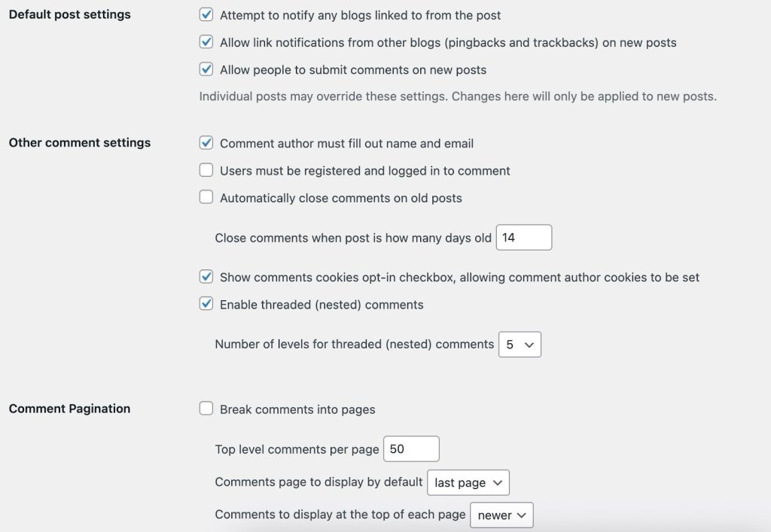Select the top level comments per page field
The height and width of the screenshot is (532, 771).
(411, 448)
